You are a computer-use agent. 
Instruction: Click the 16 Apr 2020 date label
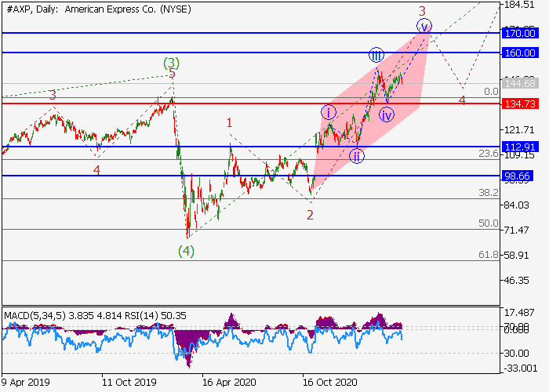click(x=229, y=382)
